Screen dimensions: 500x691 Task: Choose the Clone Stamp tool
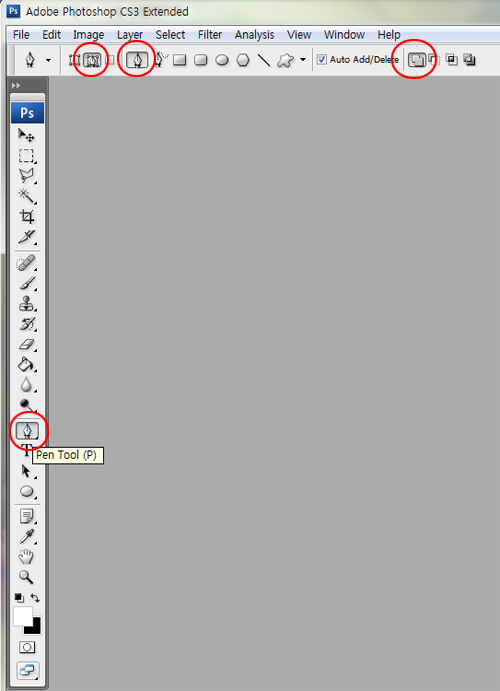pos(26,304)
